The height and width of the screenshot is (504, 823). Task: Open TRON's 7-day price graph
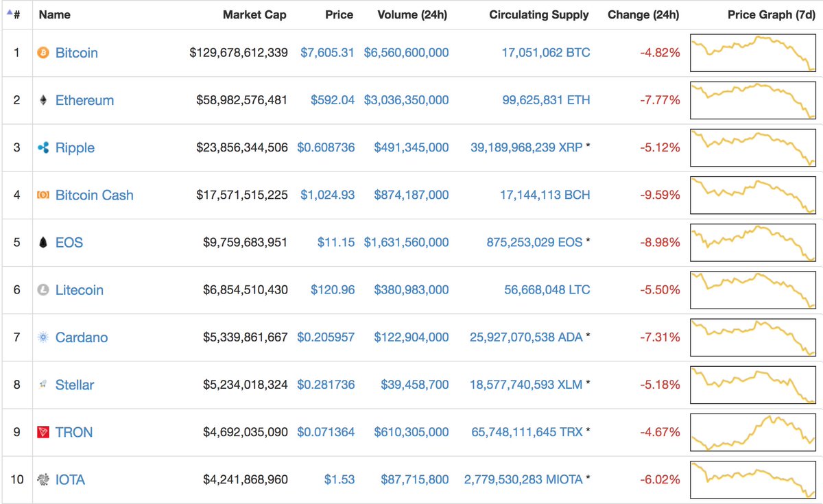tap(753, 432)
